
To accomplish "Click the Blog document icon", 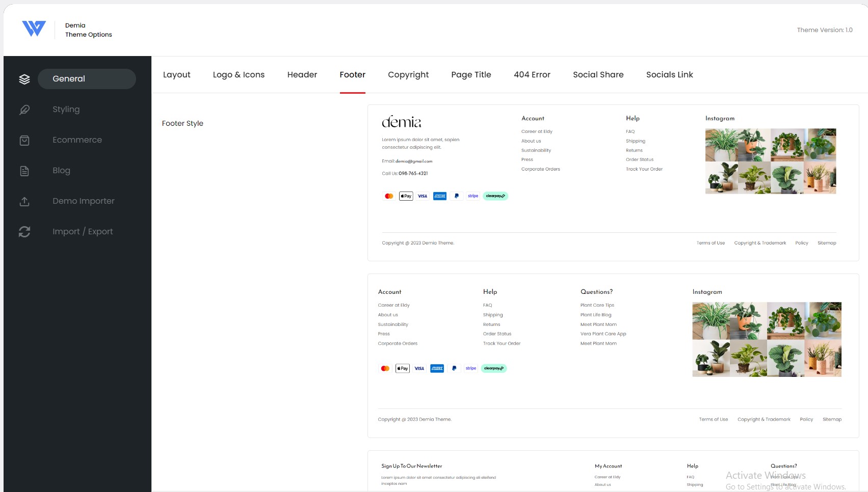I will pyautogui.click(x=24, y=171).
